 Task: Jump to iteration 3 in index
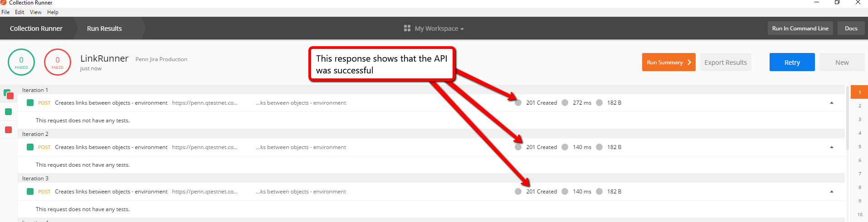click(859, 119)
